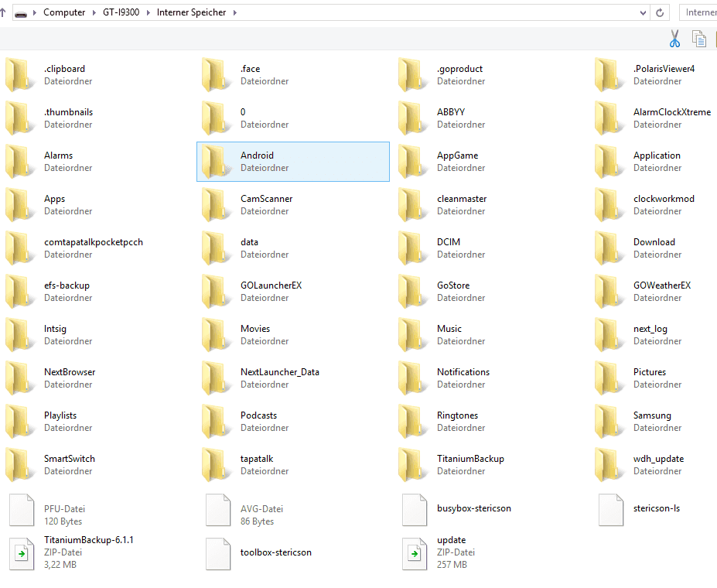717x588 pixels.
Task: Select the TitaniumBackup folder icon
Action: point(413,465)
